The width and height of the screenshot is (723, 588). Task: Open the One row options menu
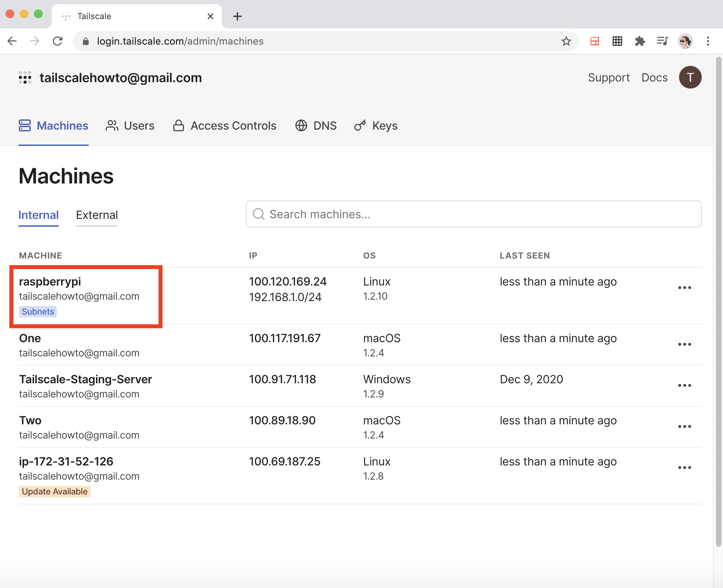pos(684,344)
